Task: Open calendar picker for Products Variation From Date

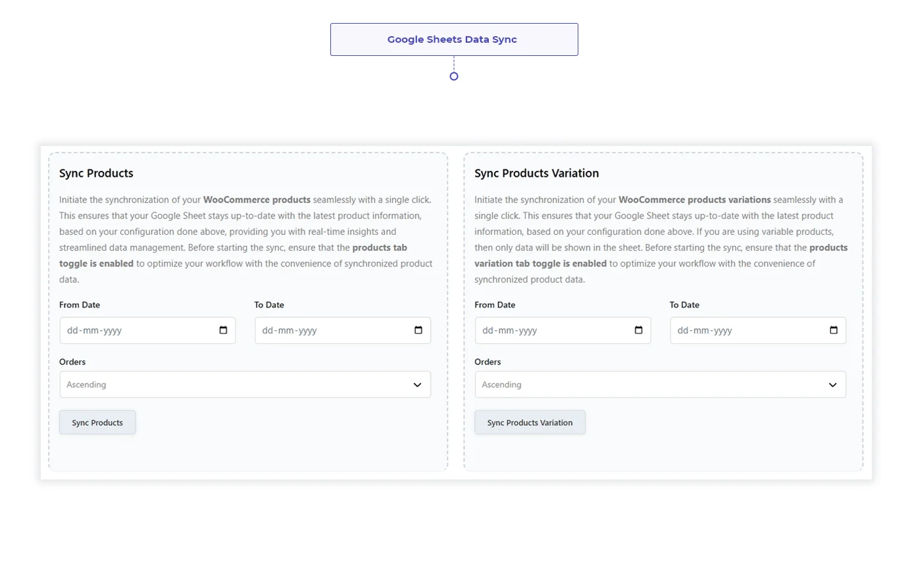Action: (638, 330)
